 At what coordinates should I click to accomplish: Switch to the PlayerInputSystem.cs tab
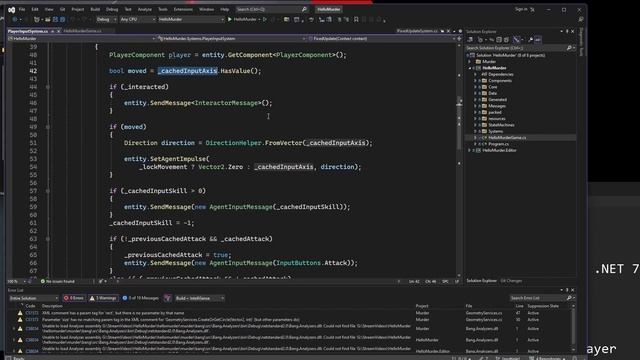28,31
